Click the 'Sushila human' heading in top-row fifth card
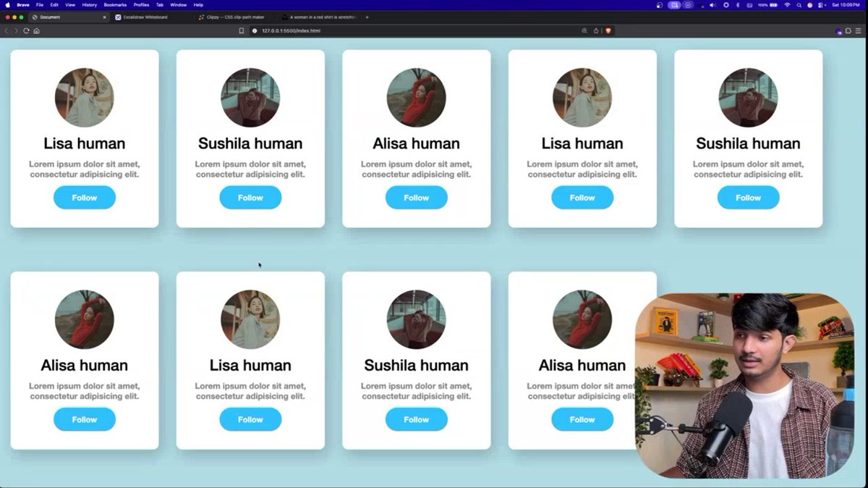The image size is (868, 488). 749,143
